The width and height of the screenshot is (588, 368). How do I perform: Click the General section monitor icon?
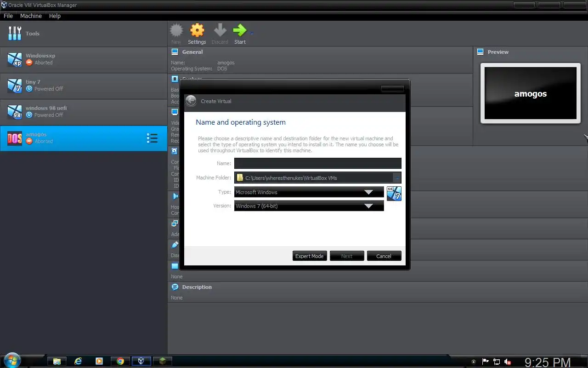[x=175, y=52]
